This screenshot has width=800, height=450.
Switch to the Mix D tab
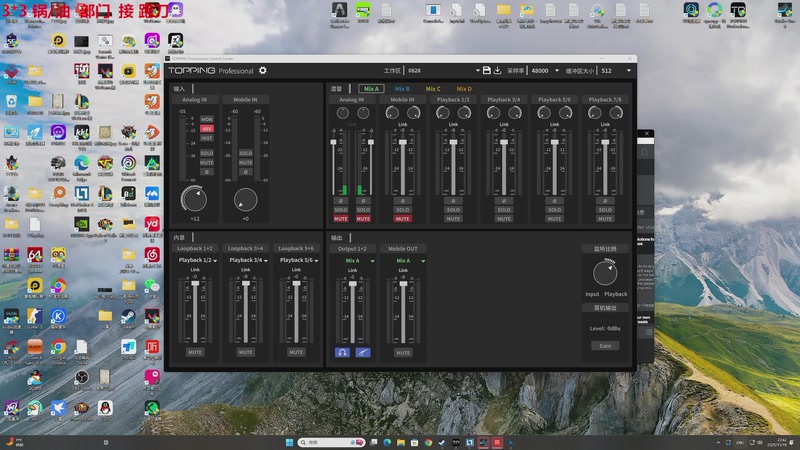tap(463, 89)
